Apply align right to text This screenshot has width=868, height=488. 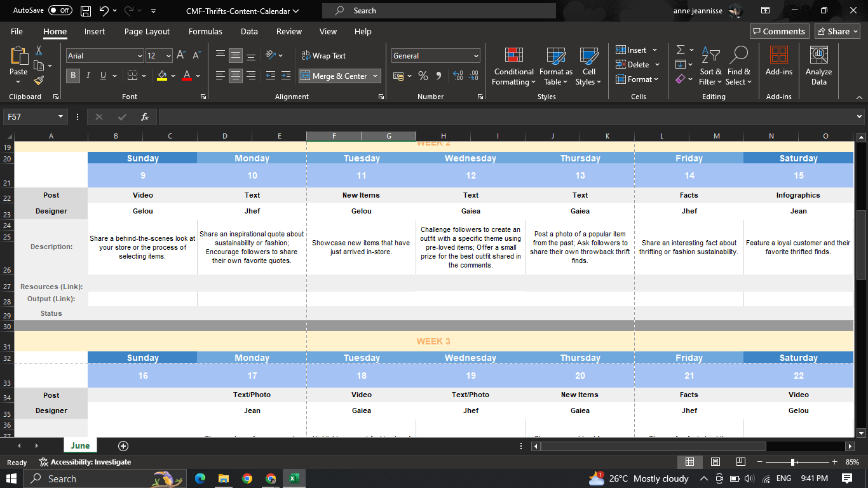(x=251, y=76)
